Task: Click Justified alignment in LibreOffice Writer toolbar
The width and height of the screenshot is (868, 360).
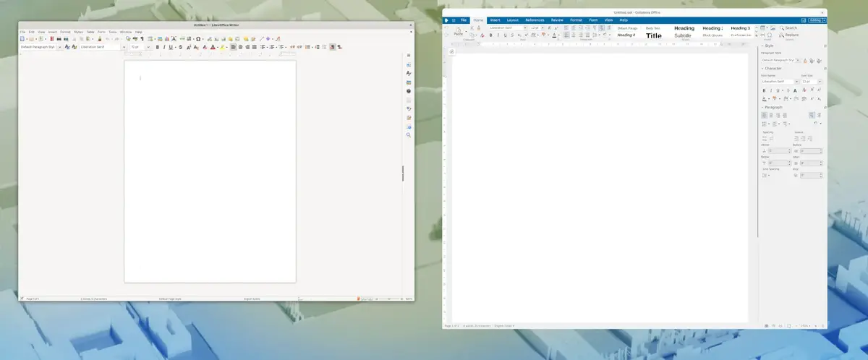Action: click(x=255, y=47)
